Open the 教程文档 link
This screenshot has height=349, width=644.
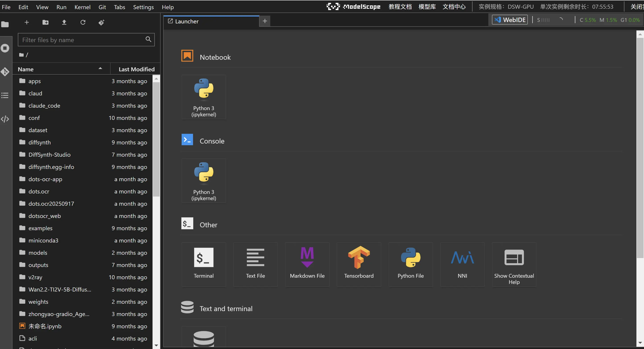400,7
